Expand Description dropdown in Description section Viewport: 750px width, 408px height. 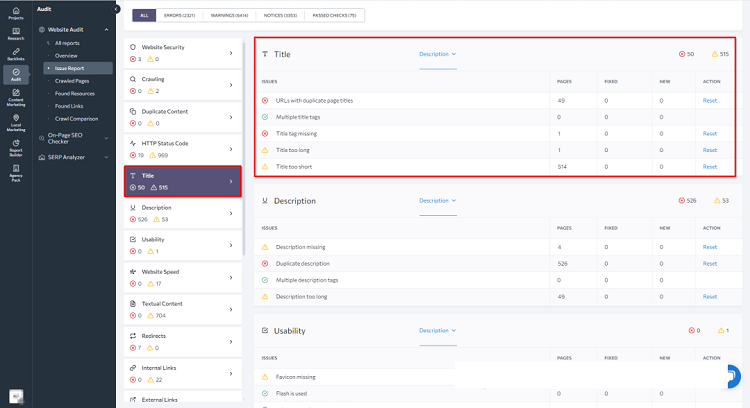[x=438, y=200]
